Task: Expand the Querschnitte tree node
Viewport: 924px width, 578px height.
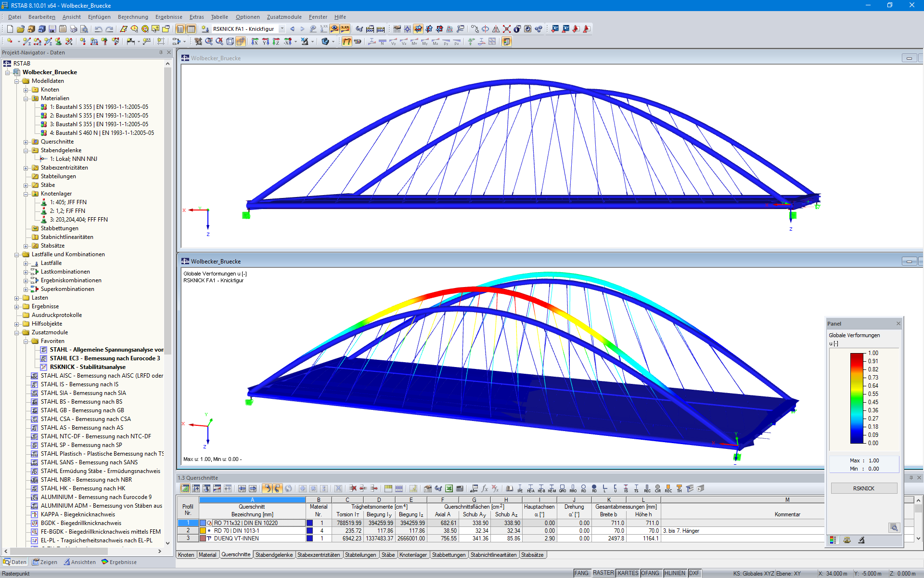Action: [26, 142]
